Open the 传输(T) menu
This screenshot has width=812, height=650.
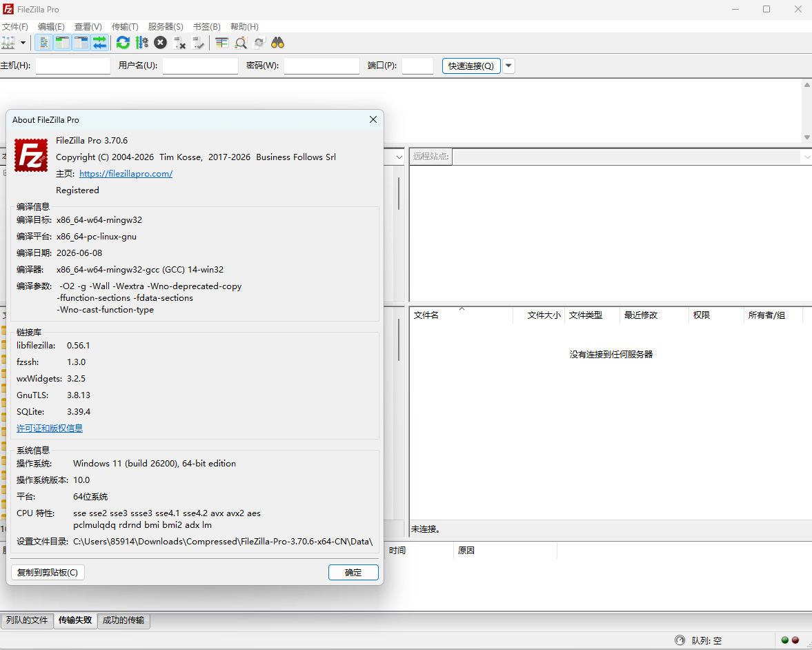(x=125, y=26)
